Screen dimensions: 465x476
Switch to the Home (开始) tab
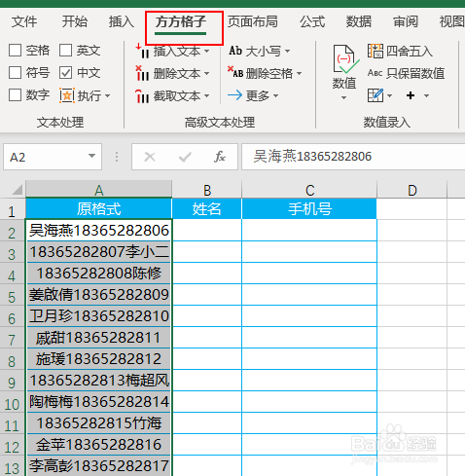click(75, 22)
